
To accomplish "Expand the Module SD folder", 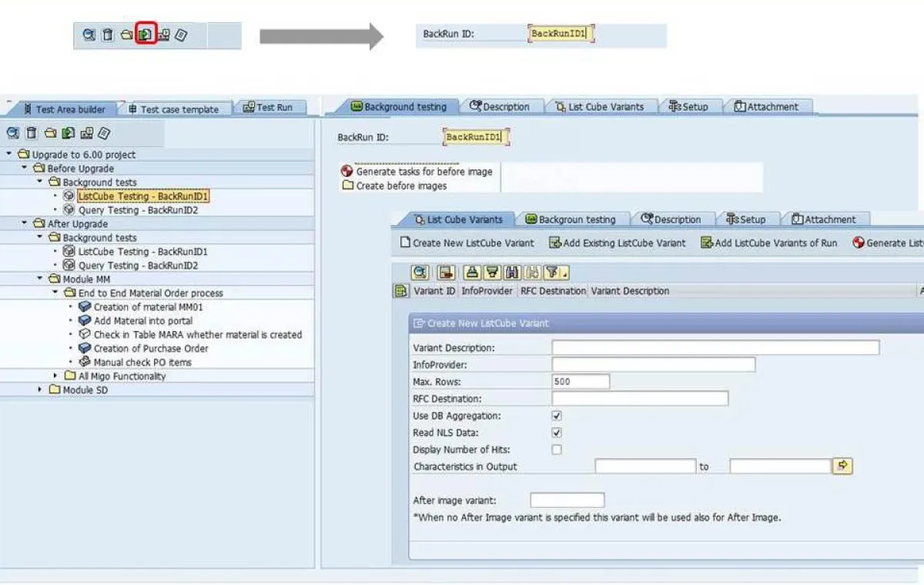I will tap(41, 390).
